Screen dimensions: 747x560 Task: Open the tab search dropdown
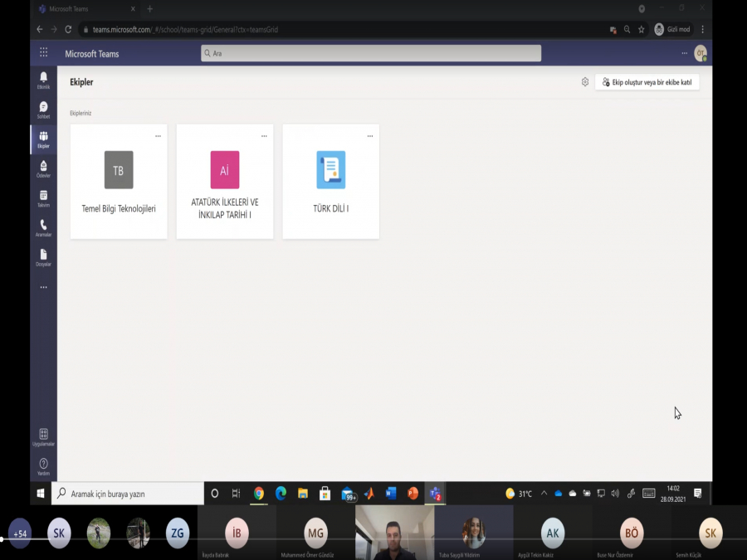pyautogui.click(x=642, y=8)
